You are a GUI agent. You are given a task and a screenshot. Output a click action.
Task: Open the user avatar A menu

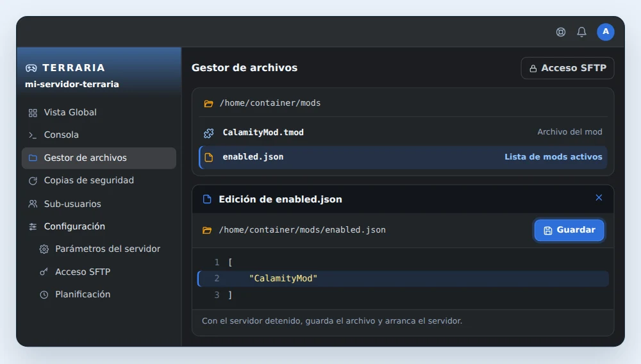pos(606,32)
